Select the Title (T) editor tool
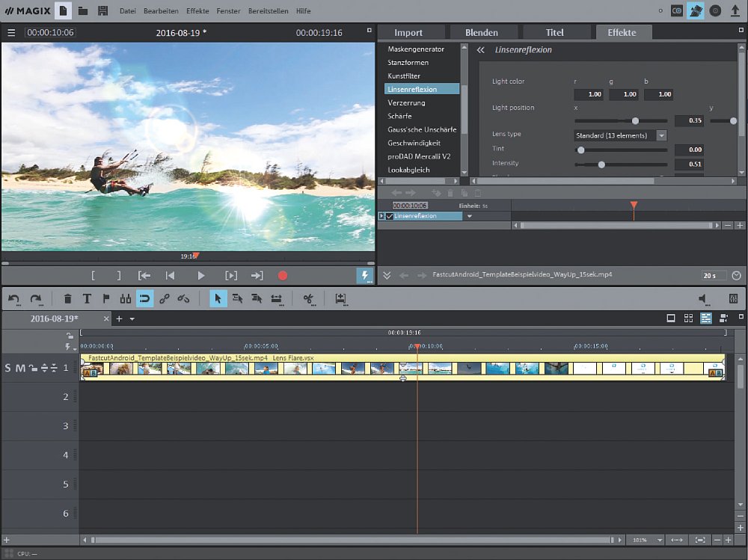Image resolution: width=748 pixels, height=560 pixels. (87, 299)
